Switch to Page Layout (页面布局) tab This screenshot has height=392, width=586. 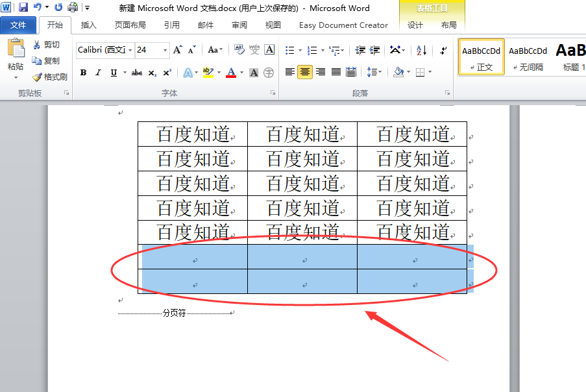coord(130,25)
